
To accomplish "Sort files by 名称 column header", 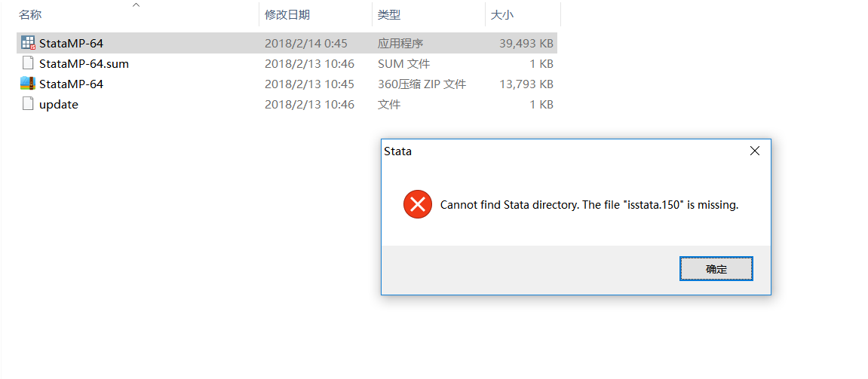I will [30, 14].
